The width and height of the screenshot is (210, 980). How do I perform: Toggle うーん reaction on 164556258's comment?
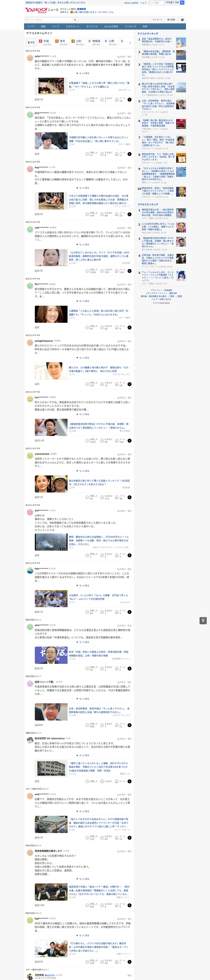120,497
